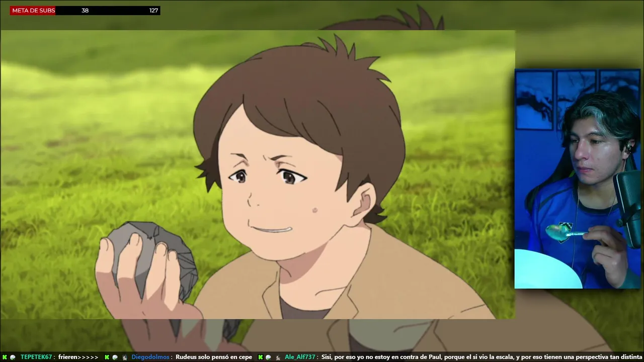Click the red 'META DE SUBS' label
The width and height of the screenshot is (644, 362).
click(x=34, y=11)
